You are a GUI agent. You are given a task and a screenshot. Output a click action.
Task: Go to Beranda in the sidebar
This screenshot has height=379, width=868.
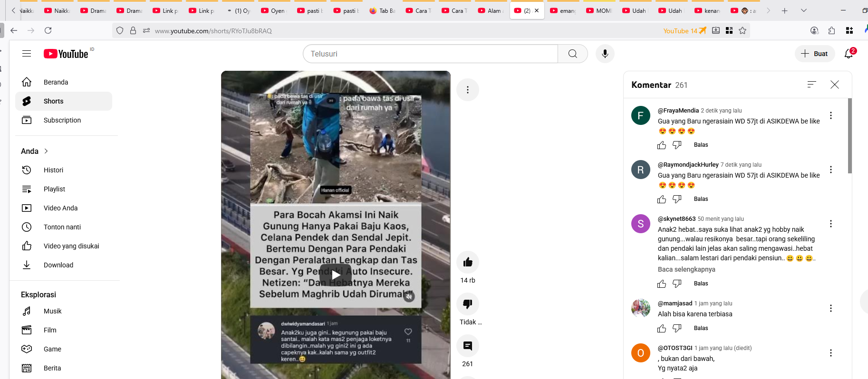point(64,82)
